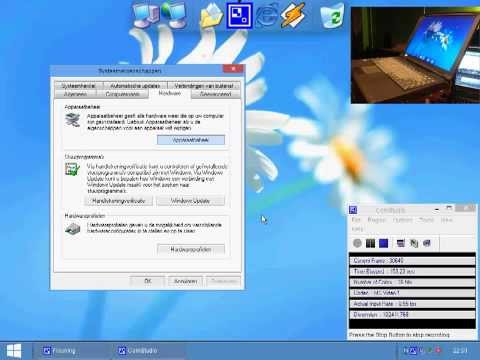480x360 pixels.
Task: Open the Network Places desktop icon
Action: pos(174,15)
